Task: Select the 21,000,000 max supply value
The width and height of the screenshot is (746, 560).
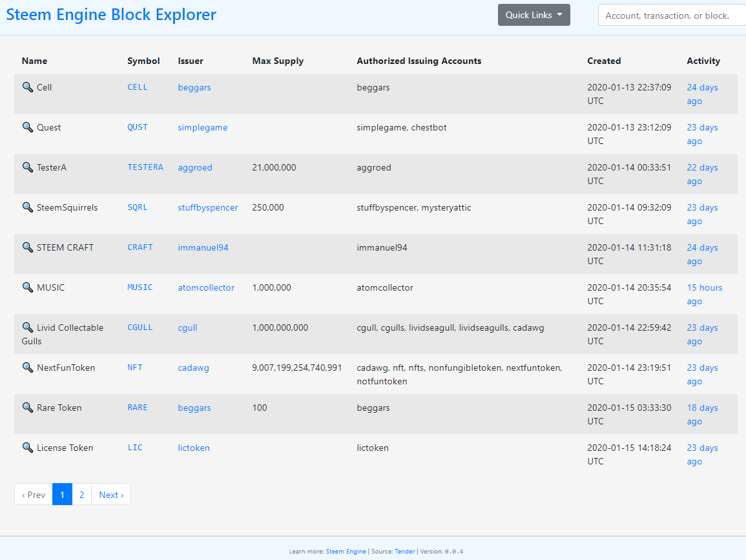Action: (274, 167)
